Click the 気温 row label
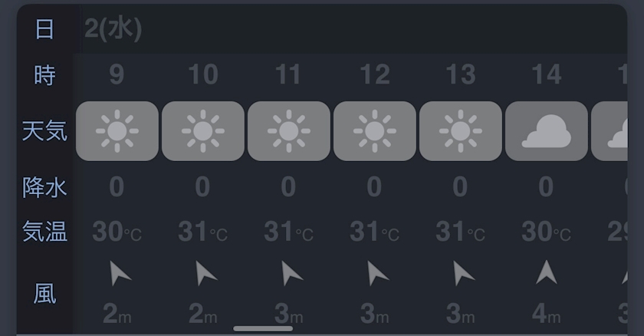The image size is (644, 336). [x=44, y=231]
